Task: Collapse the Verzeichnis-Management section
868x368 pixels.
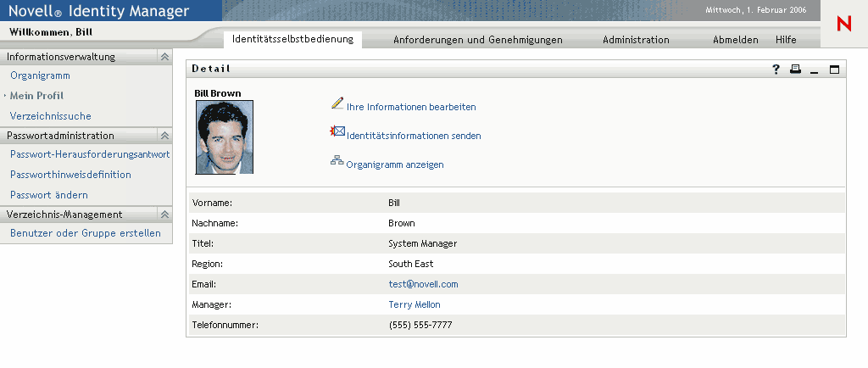Action: 164,215
